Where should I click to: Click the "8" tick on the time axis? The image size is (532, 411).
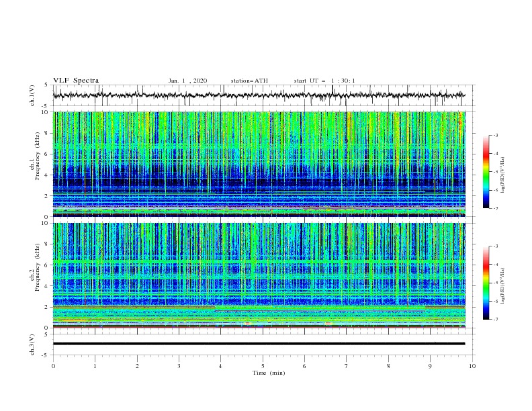point(388,366)
